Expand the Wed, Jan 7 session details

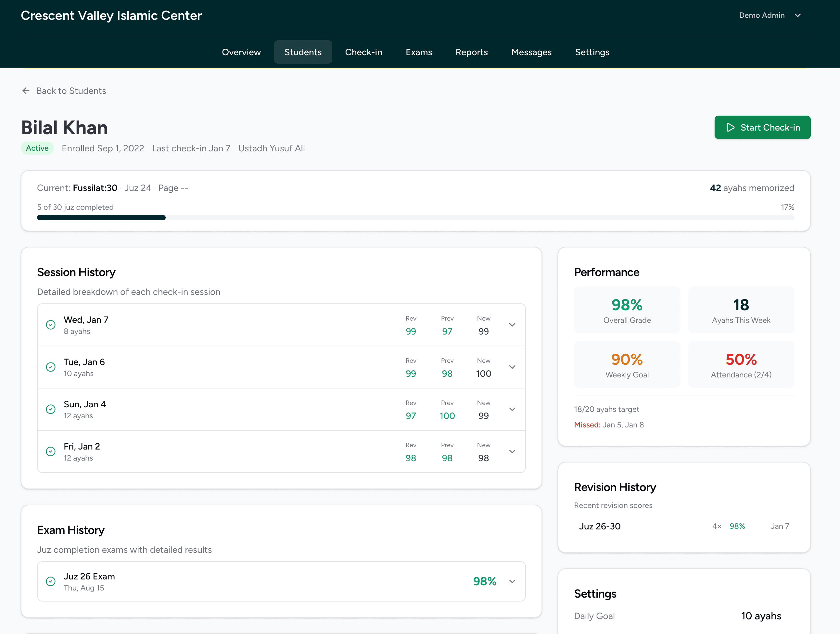pos(512,325)
